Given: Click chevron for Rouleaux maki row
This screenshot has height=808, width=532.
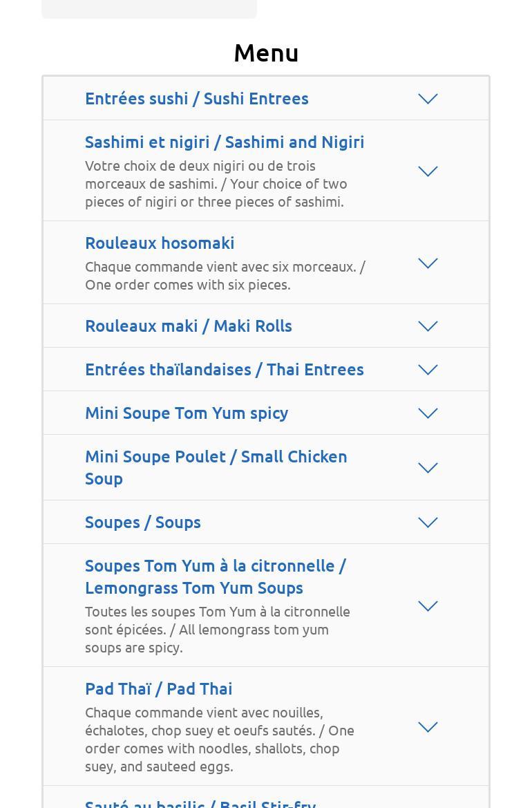Looking at the screenshot, I should tap(428, 326).
